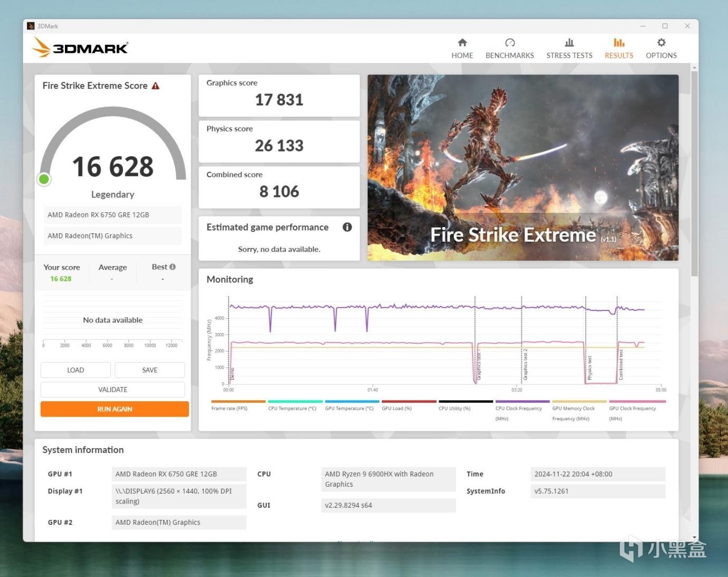Switch to the BENCHMARKS tab
728x577 pixels.
click(509, 49)
